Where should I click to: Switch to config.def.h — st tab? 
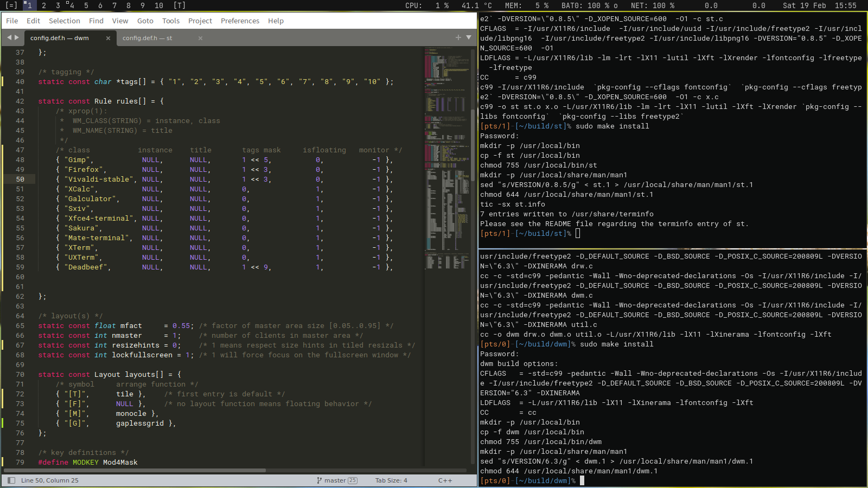147,38
